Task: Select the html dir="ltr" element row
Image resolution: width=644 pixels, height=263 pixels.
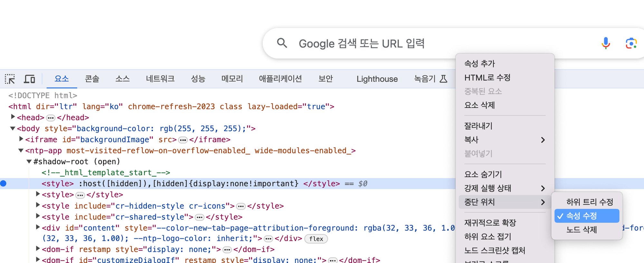Action: point(171,106)
